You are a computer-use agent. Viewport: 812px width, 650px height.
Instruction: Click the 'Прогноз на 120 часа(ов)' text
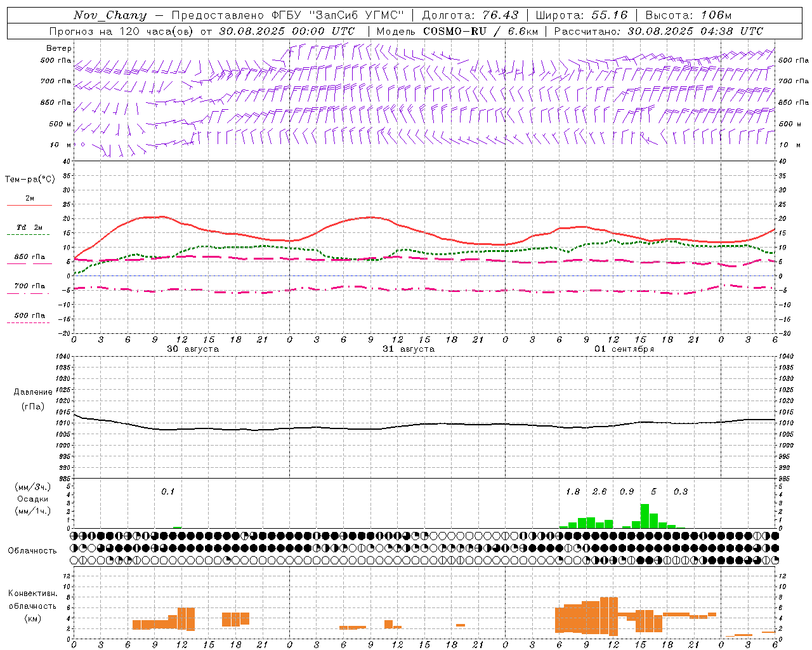pyautogui.click(x=122, y=31)
